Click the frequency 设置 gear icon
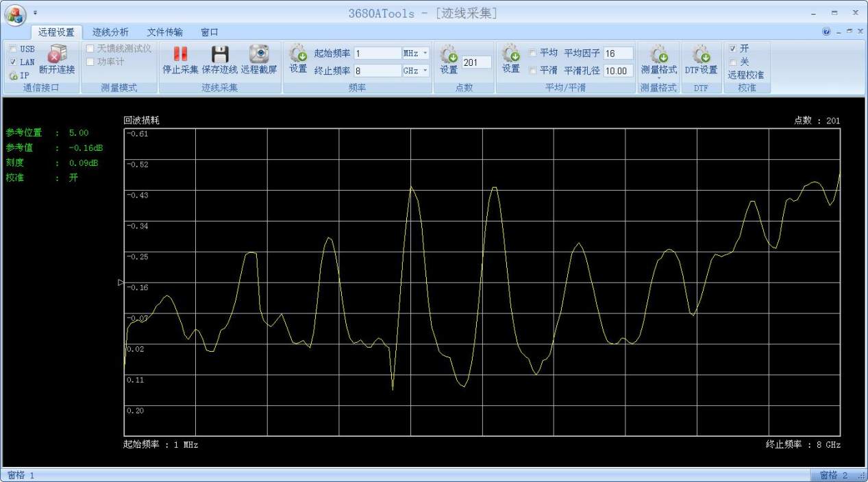This screenshot has width=868, height=482. [x=298, y=54]
